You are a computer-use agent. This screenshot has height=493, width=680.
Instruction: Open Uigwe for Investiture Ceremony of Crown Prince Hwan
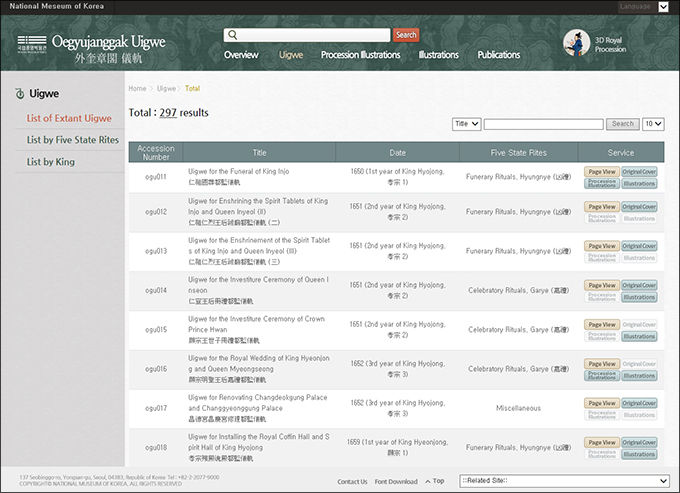tap(256, 324)
